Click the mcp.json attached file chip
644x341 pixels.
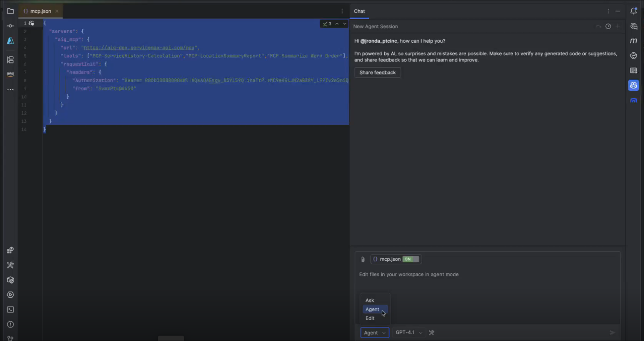click(396, 259)
